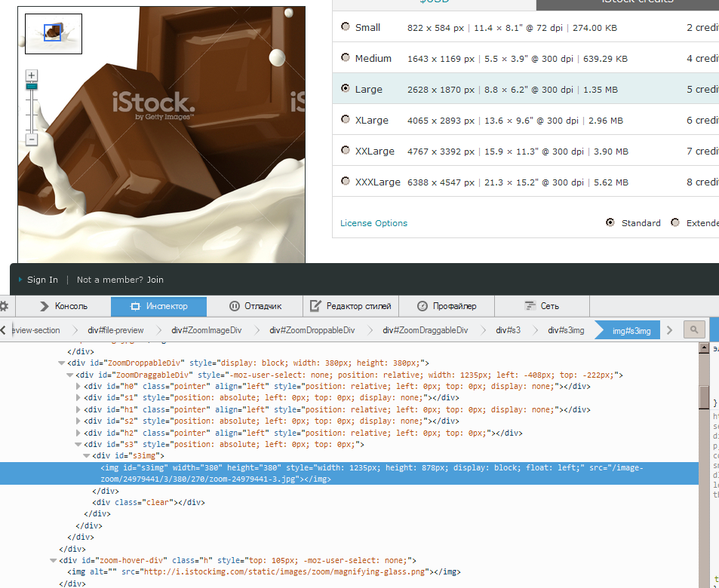This screenshot has width=719, height=588.
Task: Expand the div id s1 node
Action: click(78, 398)
